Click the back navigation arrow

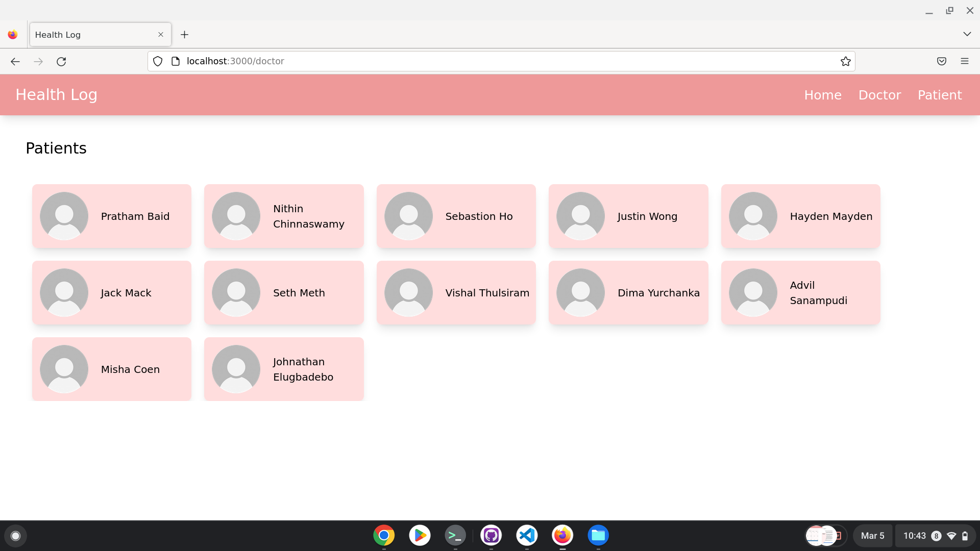tap(15, 61)
